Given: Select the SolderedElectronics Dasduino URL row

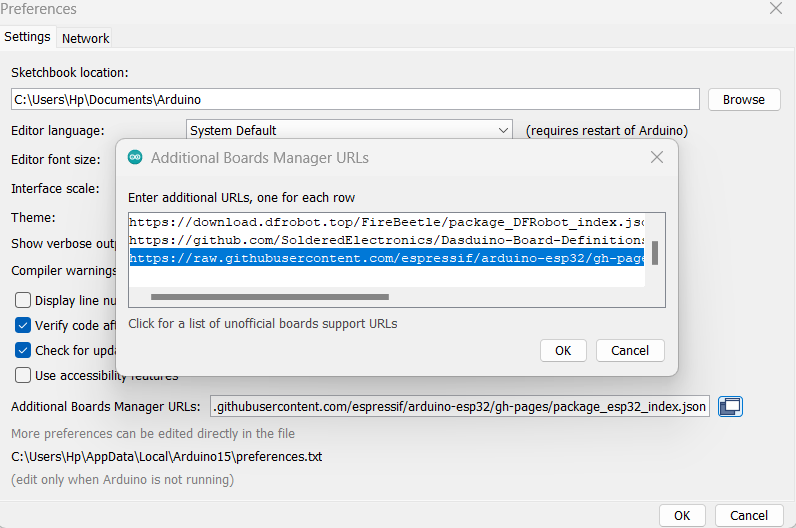Looking at the screenshot, I should click(387, 240).
